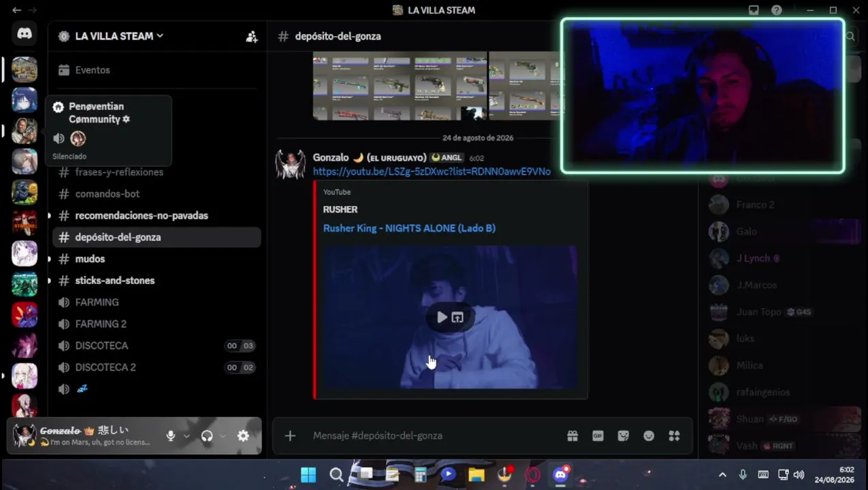
Task: Open the GIF picker
Action: click(x=598, y=436)
